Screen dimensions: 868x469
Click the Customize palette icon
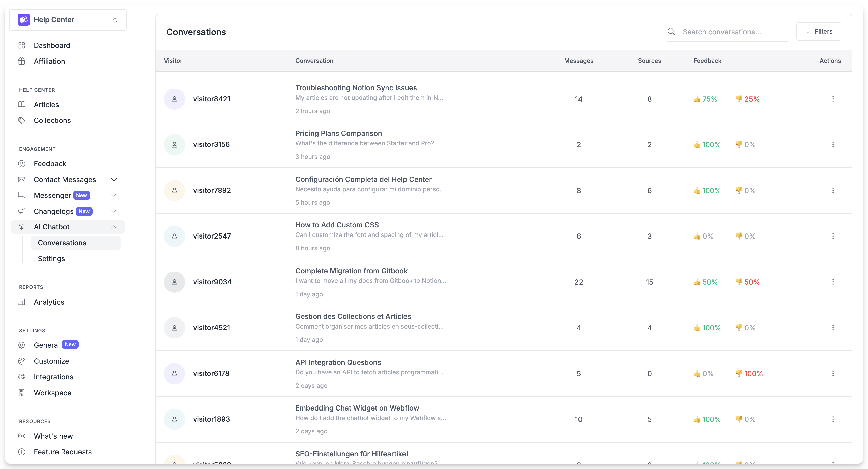pos(22,361)
